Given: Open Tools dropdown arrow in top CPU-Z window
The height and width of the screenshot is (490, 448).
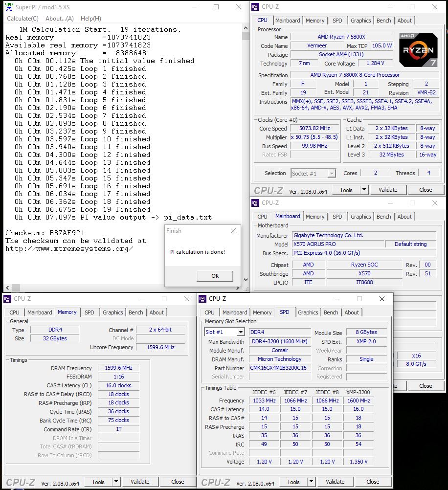Looking at the screenshot, I should click(364, 190).
